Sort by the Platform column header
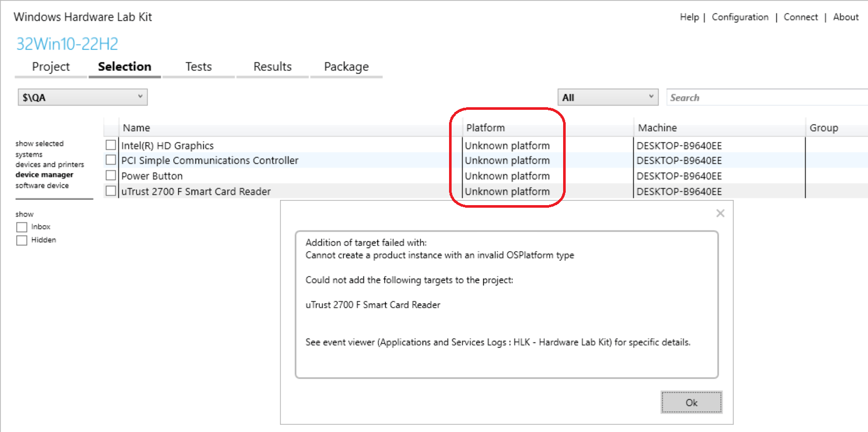The width and height of the screenshot is (868, 432). [548, 127]
